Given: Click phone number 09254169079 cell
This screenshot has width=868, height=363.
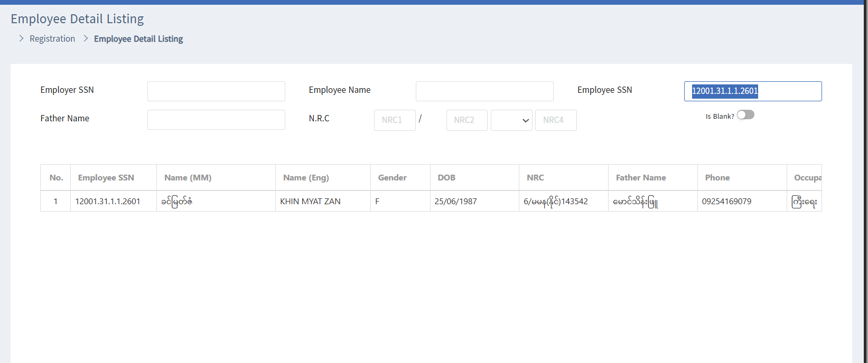Looking at the screenshot, I should 726,202.
